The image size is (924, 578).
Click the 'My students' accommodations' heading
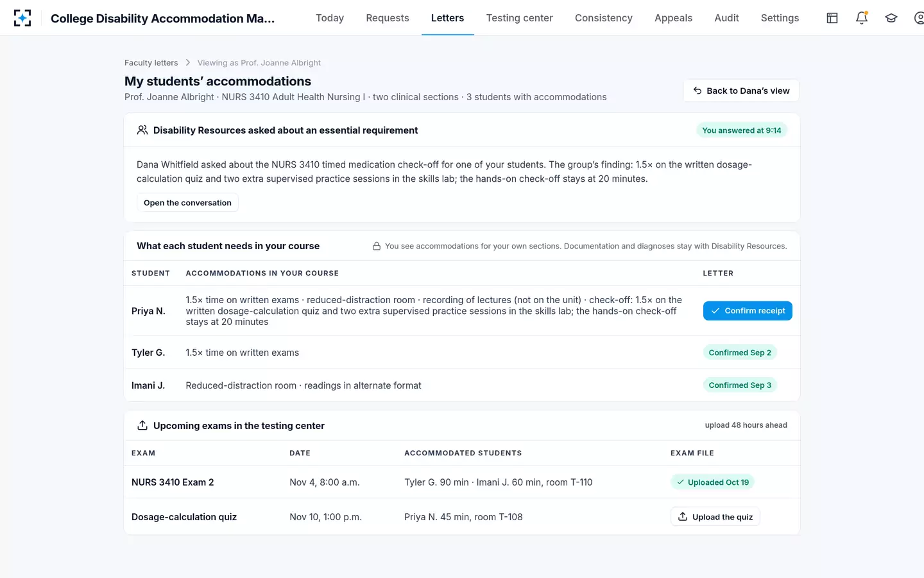[218, 82]
